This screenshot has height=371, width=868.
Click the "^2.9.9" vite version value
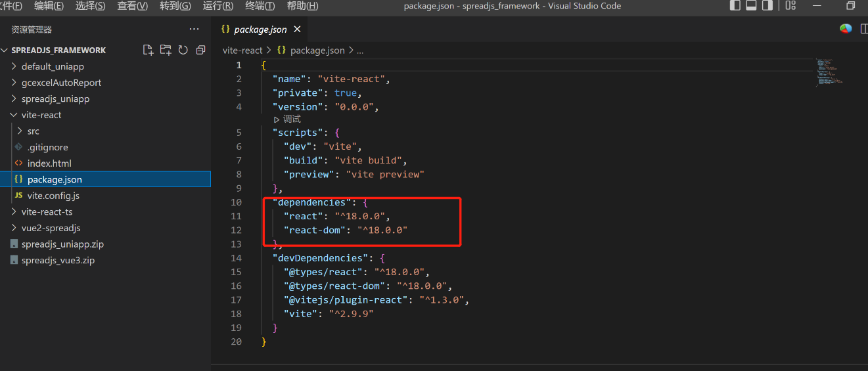click(x=351, y=314)
